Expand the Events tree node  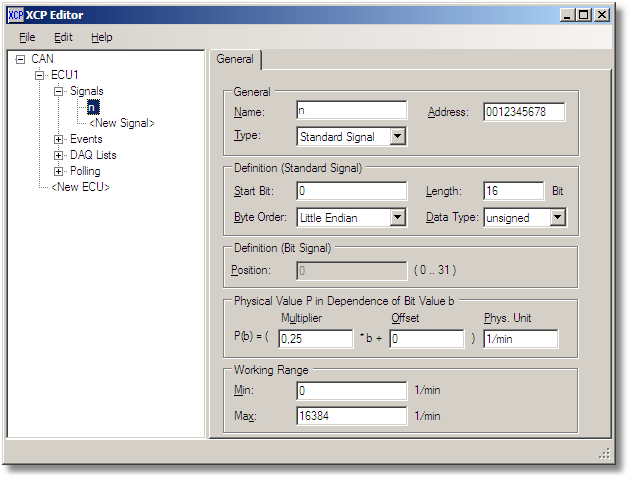pyautogui.click(x=59, y=139)
